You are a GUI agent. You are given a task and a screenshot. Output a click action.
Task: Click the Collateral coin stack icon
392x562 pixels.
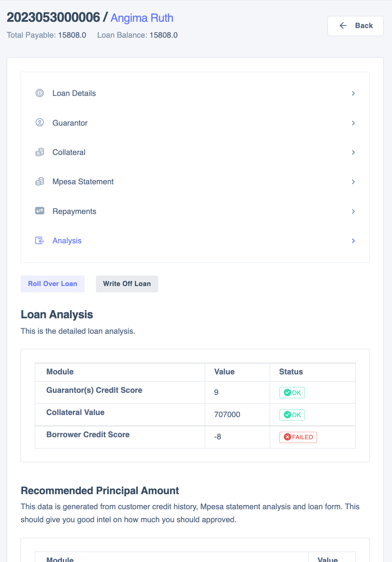(40, 152)
